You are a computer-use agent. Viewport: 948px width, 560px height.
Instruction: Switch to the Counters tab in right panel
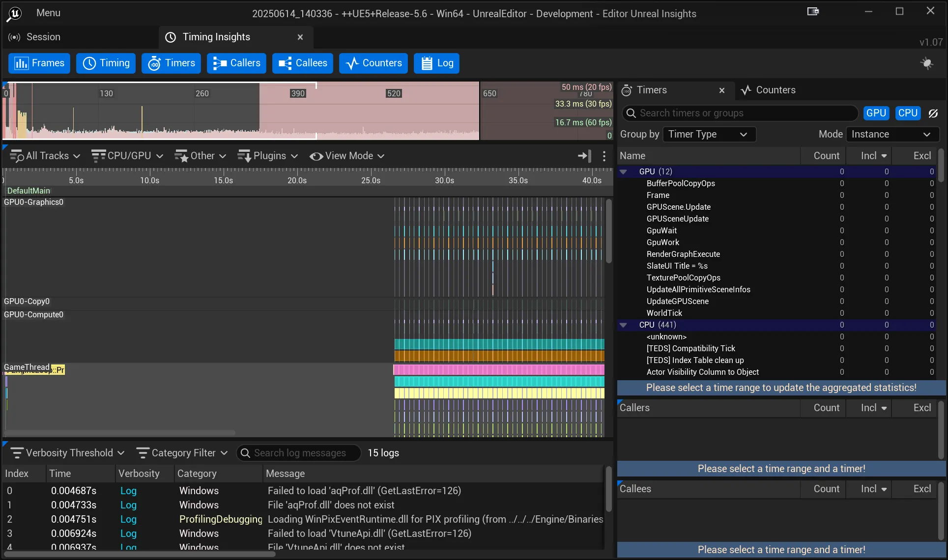(x=768, y=90)
